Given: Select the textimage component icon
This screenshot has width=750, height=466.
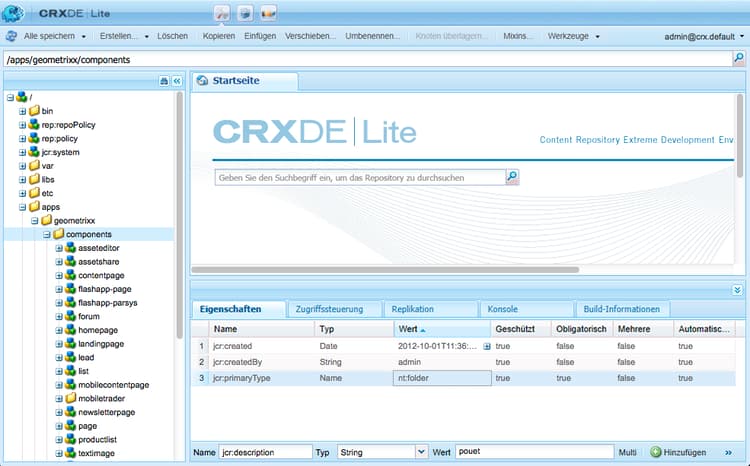Looking at the screenshot, I should click(x=70, y=453).
